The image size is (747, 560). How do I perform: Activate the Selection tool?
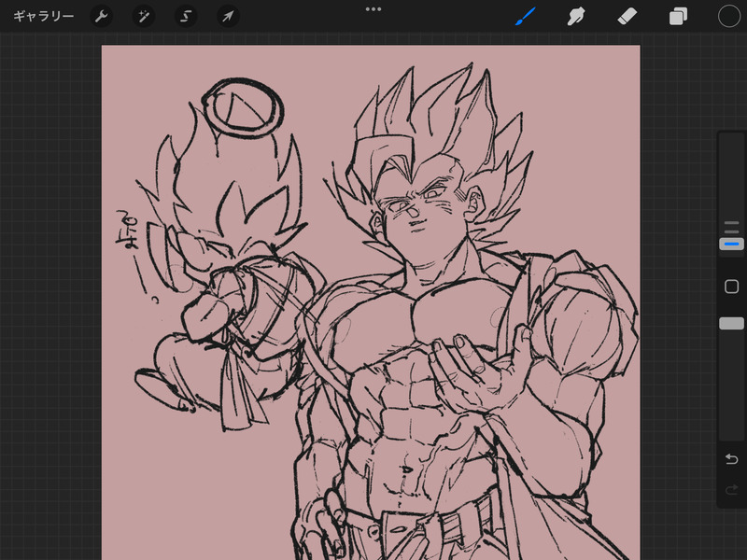186,16
